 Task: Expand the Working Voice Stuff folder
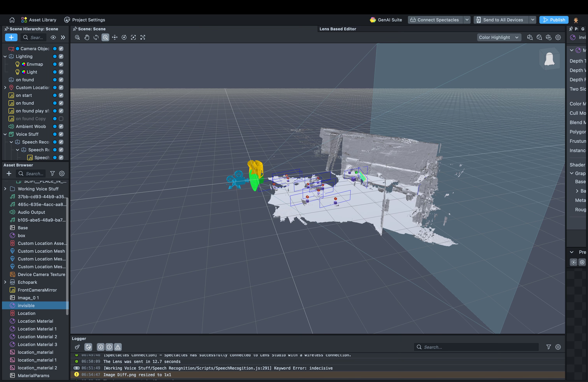[x=5, y=189]
